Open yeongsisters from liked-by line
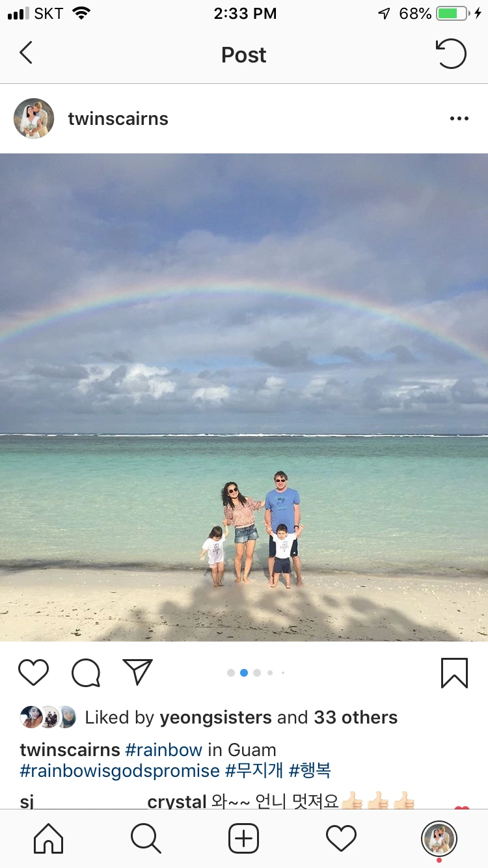Image resolution: width=488 pixels, height=868 pixels. point(215,717)
